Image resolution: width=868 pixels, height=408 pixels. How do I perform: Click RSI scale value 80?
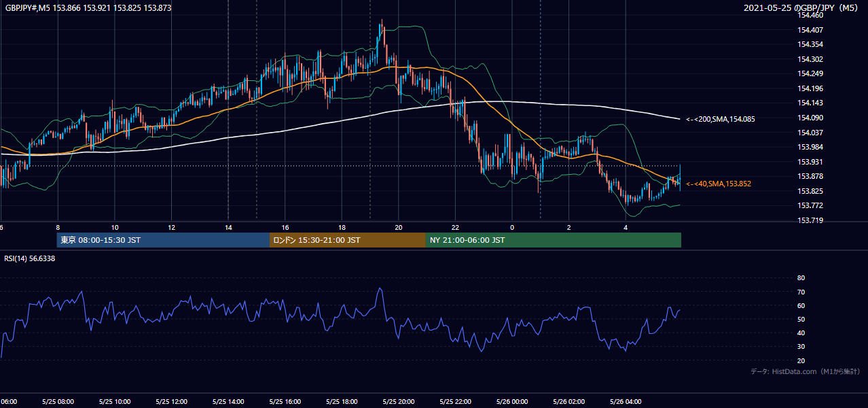coord(801,278)
